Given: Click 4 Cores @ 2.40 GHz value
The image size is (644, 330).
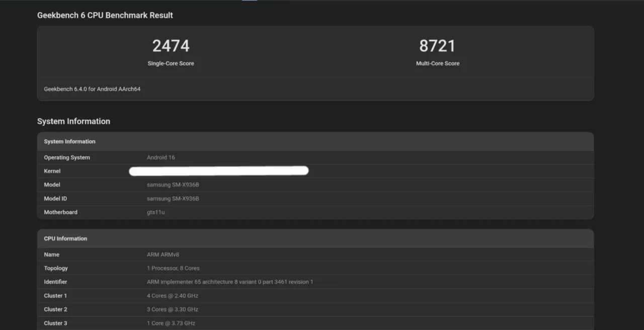Looking at the screenshot, I should [173, 296].
